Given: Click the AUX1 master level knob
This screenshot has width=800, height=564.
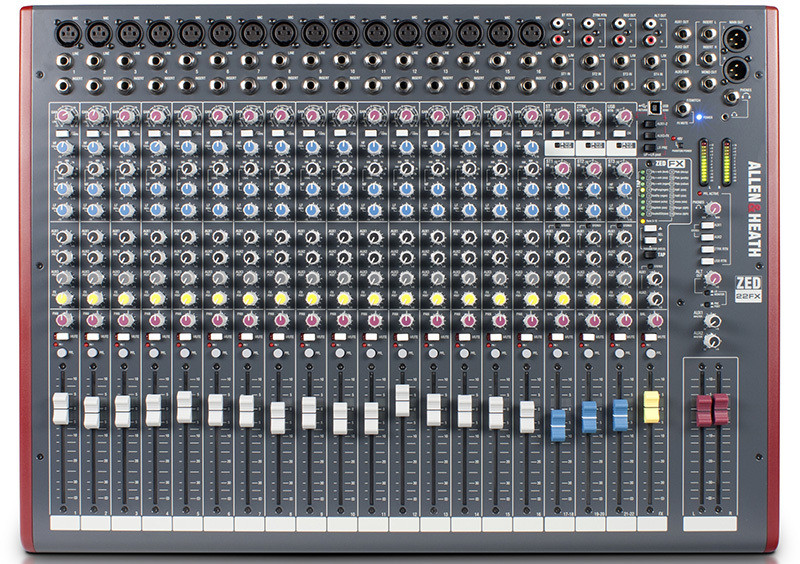Looking at the screenshot, I should pyautogui.click(x=713, y=321).
